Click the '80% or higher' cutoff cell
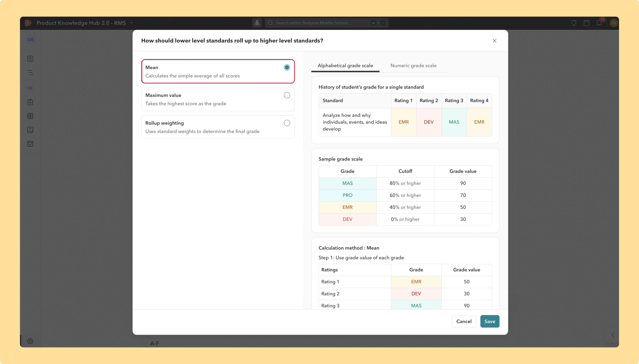 coord(405,183)
